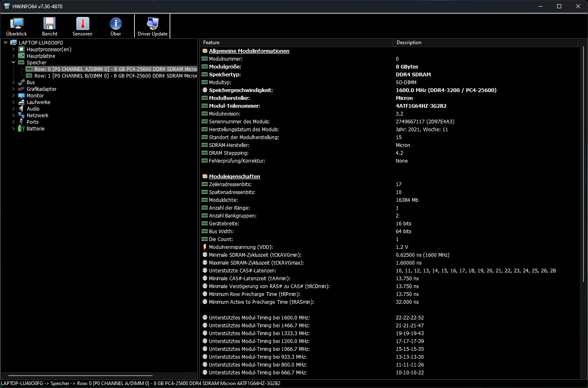Click the Batterie battery icon
This screenshot has width=588, height=388.
[x=21, y=128]
